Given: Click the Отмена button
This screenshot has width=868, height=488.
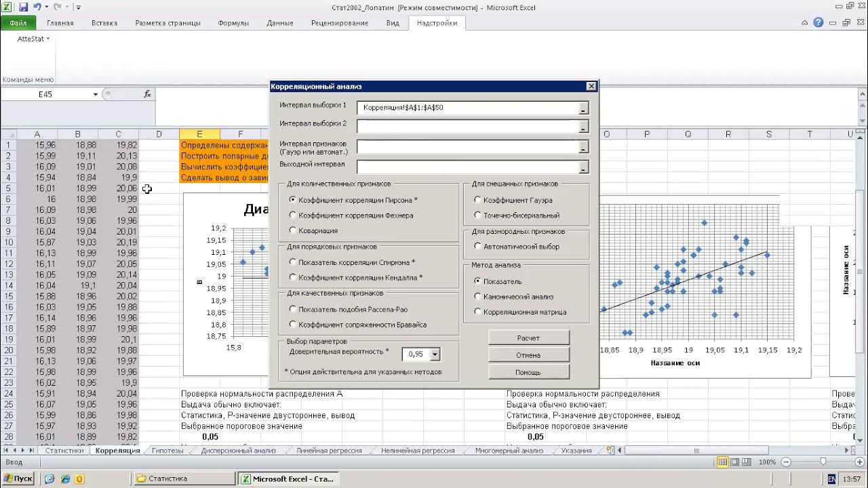Looking at the screenshot, I should pos(528,355).
